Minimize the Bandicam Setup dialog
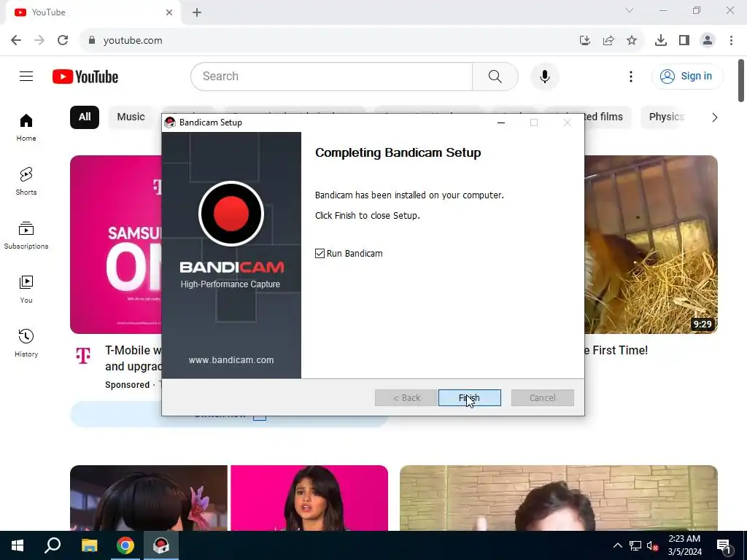The image size is (747, 560). [x=500, y=122]
